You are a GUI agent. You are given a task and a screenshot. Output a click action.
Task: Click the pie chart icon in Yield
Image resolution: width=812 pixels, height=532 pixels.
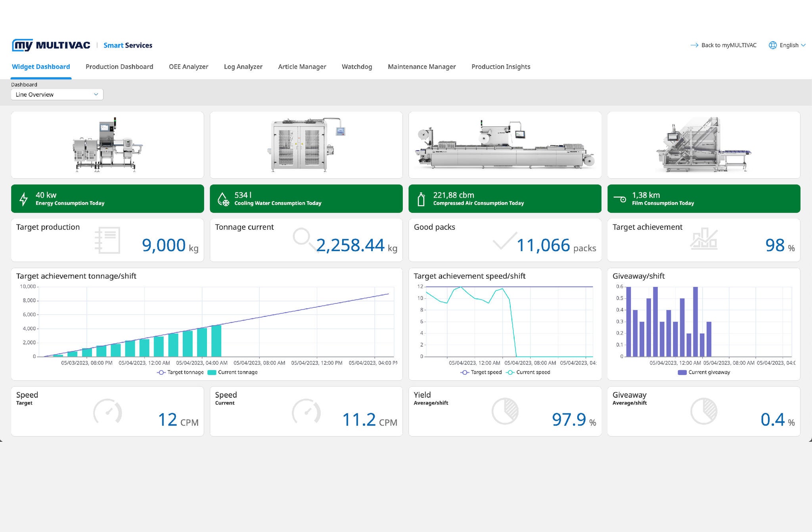pos(505,412)
